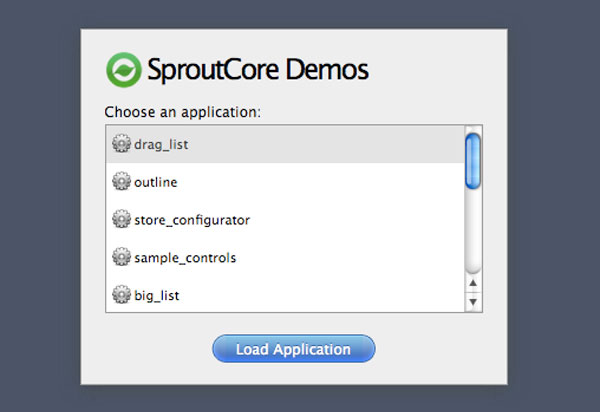This screenshot has width=600, height=412.
Task: Click the gear icon beside sample_controls
Action: coord(121,257)
